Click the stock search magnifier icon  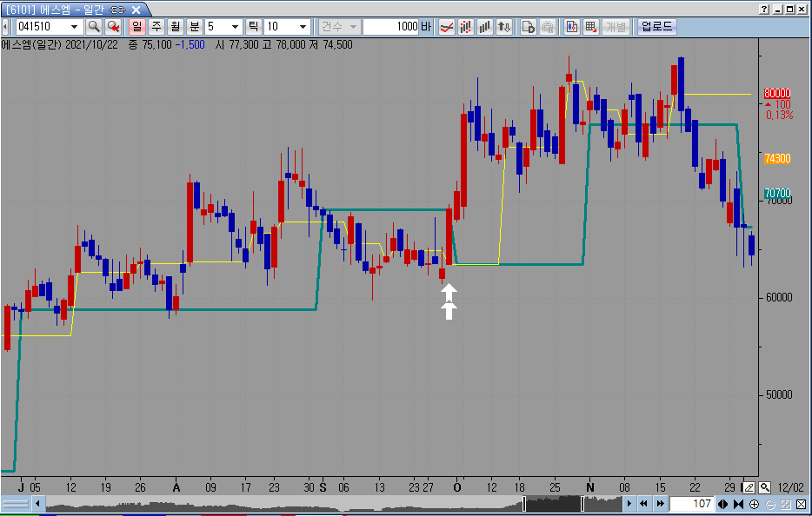click(x=93, y=27)
